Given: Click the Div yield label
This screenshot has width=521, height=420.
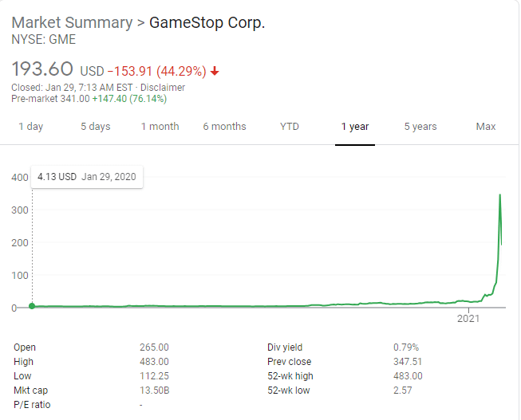Looking at the screenshot, I should coord(285,347).
